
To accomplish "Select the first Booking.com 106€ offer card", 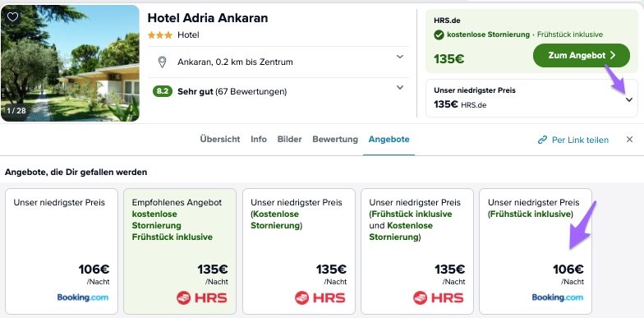I will (x=61, y=251).
